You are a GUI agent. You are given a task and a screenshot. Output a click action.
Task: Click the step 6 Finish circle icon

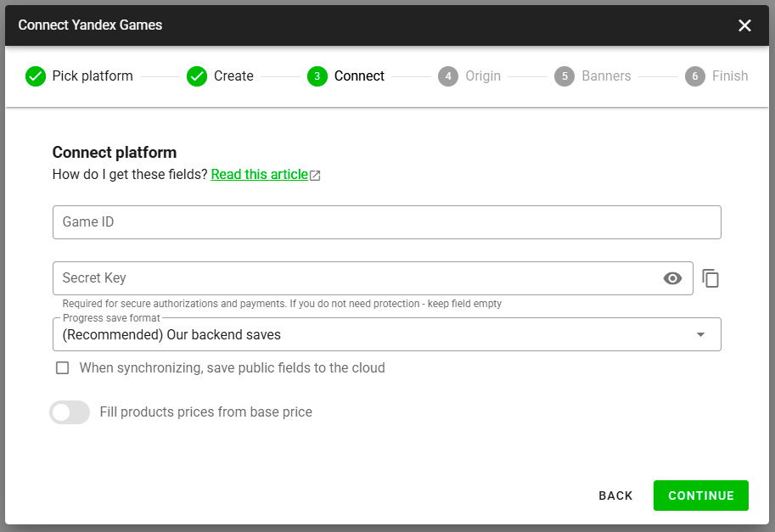(x=695, y=76)
